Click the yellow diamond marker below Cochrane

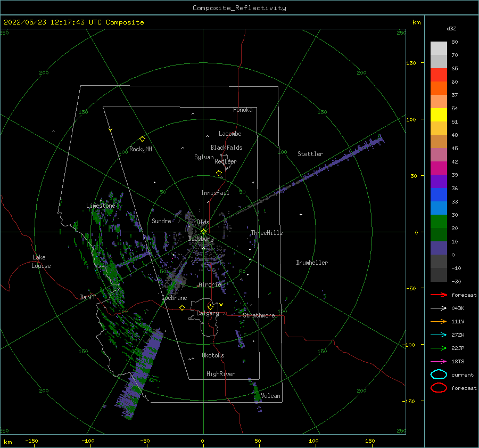tap(183, 307)
